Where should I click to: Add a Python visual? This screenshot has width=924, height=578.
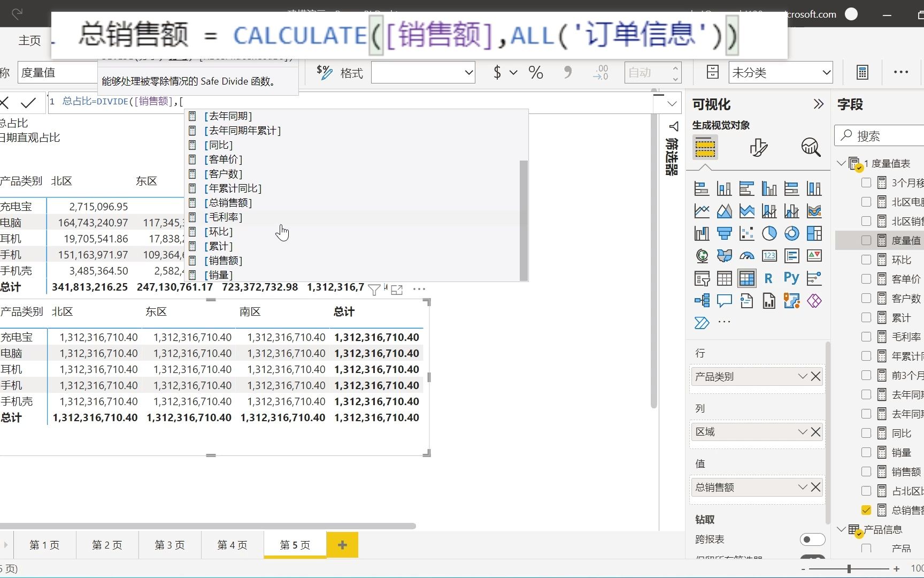pos(791,278)
